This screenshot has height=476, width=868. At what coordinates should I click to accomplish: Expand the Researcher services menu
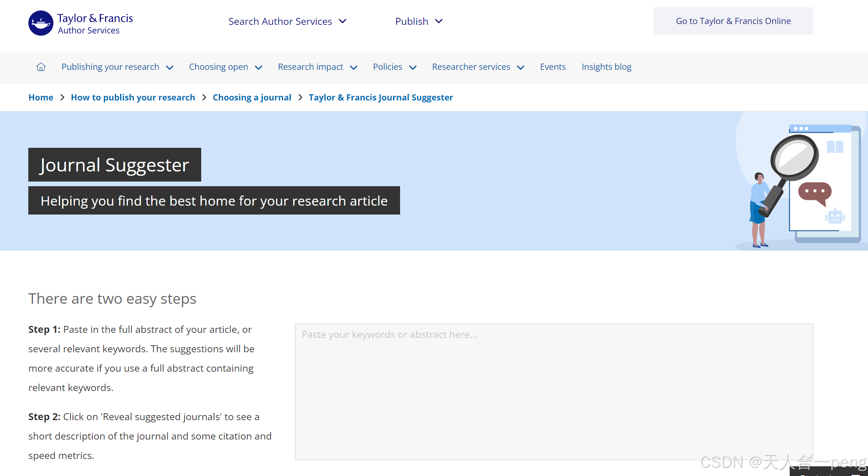point(471,67)
